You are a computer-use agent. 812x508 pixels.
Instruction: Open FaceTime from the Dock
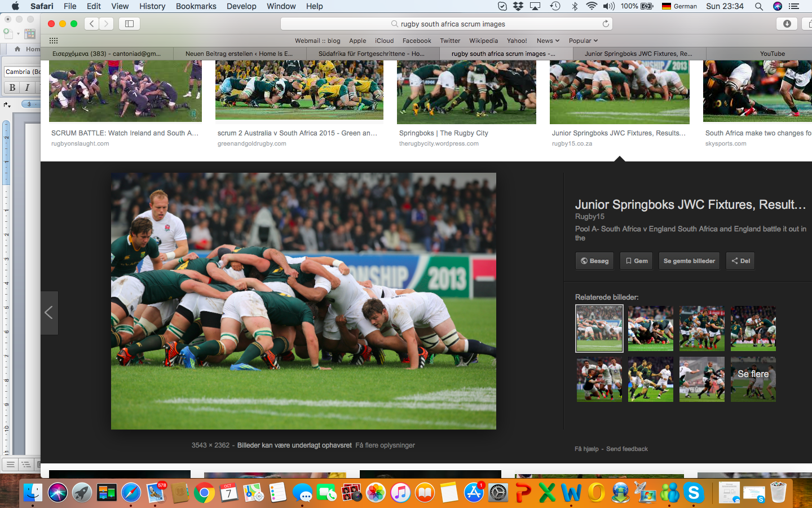pos(327,493)
